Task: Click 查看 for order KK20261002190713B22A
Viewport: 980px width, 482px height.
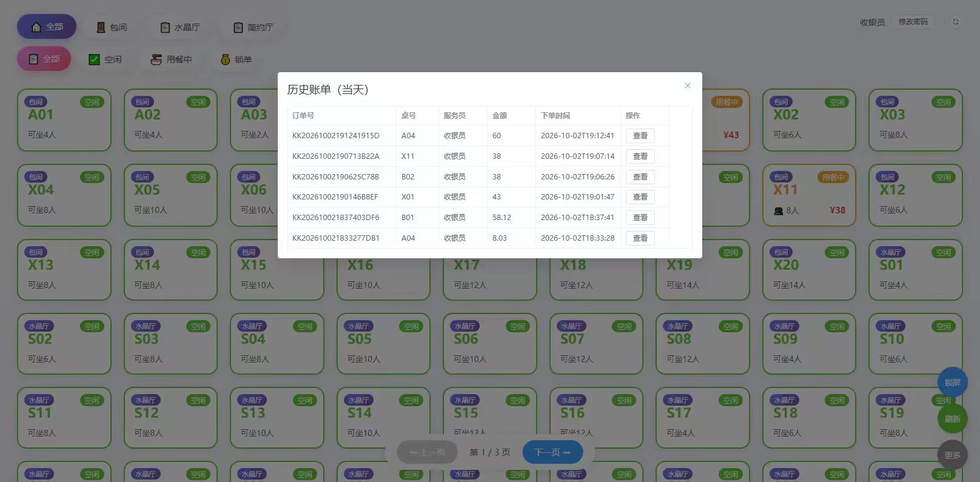Action: coord(640,156)
